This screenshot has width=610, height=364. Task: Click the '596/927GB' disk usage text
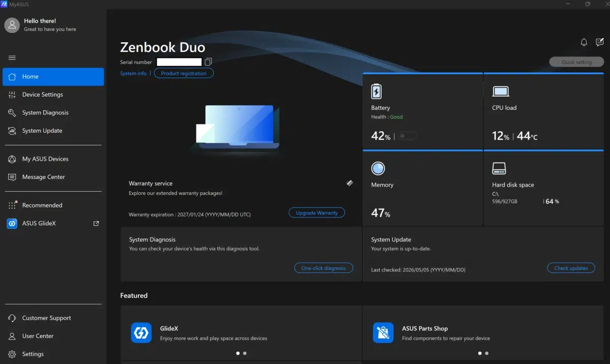click(505, 201)
